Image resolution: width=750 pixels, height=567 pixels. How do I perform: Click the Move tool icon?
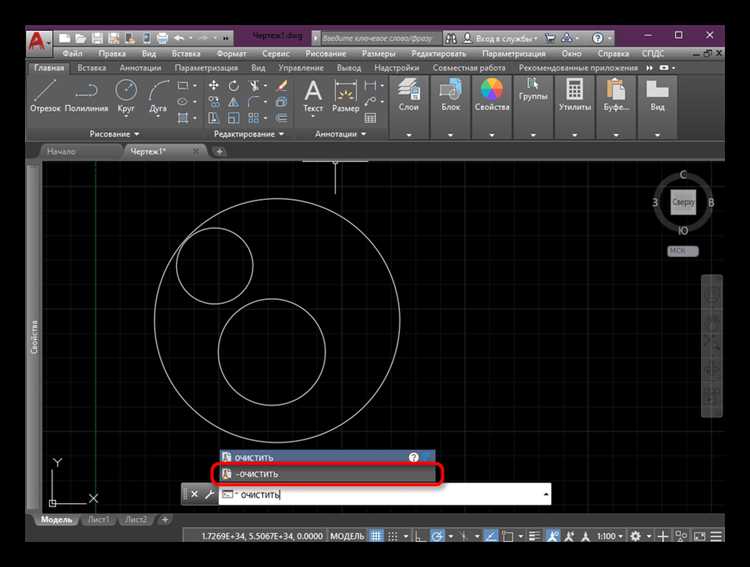tap(213, 86)
